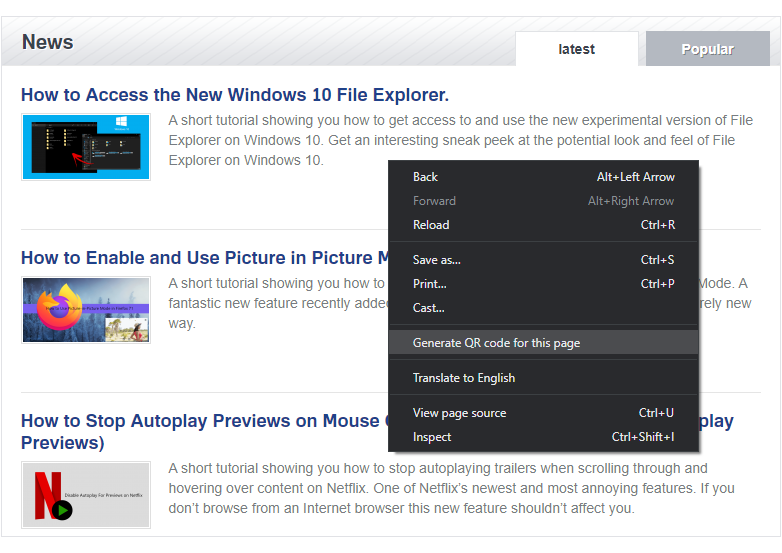
Task: Select Back in the context menu
Action: coord(543,177)
